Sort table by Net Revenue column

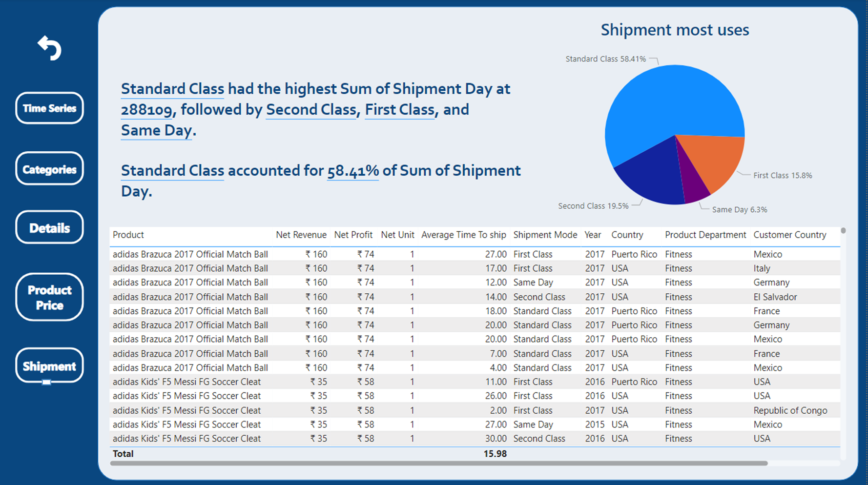tap(301, 235)
